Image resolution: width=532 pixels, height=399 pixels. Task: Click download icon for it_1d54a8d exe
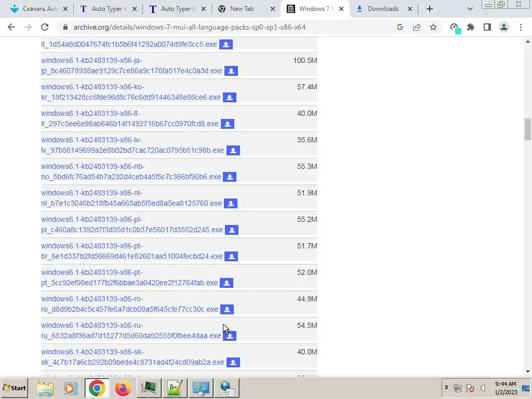[x=226, y=45]
